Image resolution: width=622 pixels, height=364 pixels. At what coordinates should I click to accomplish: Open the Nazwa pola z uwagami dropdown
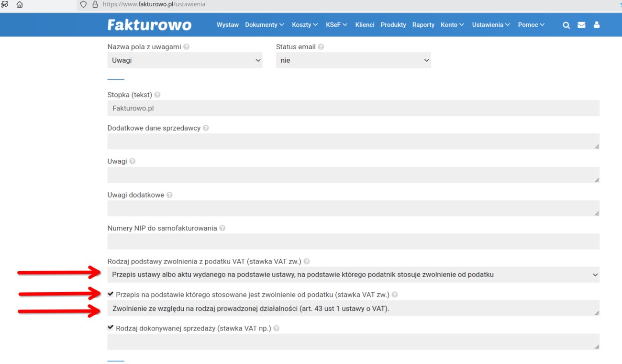click(x=185, y=60)
